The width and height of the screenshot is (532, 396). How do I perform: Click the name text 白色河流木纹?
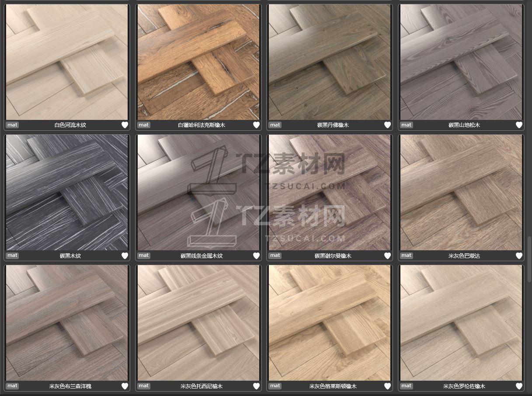tap(70, 125)
